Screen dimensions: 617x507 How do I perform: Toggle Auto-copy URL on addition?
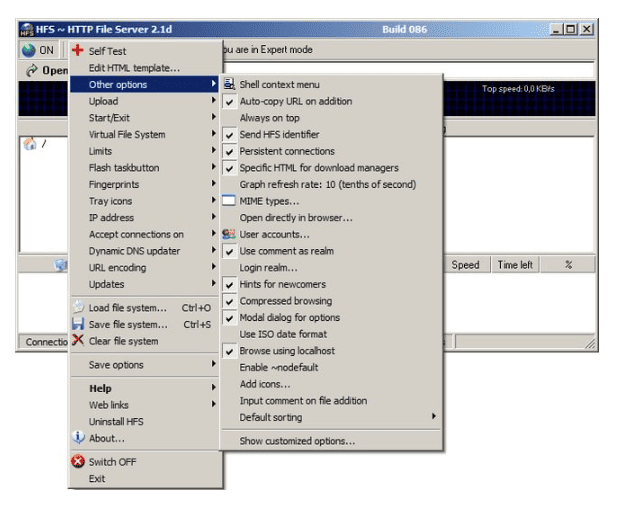pyautogui.click(x=331, y=101)
